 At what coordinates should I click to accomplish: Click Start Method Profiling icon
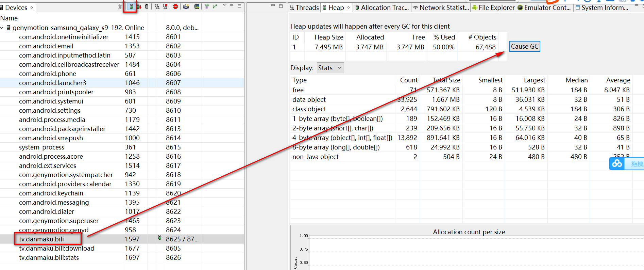click(x=165, y=6)
